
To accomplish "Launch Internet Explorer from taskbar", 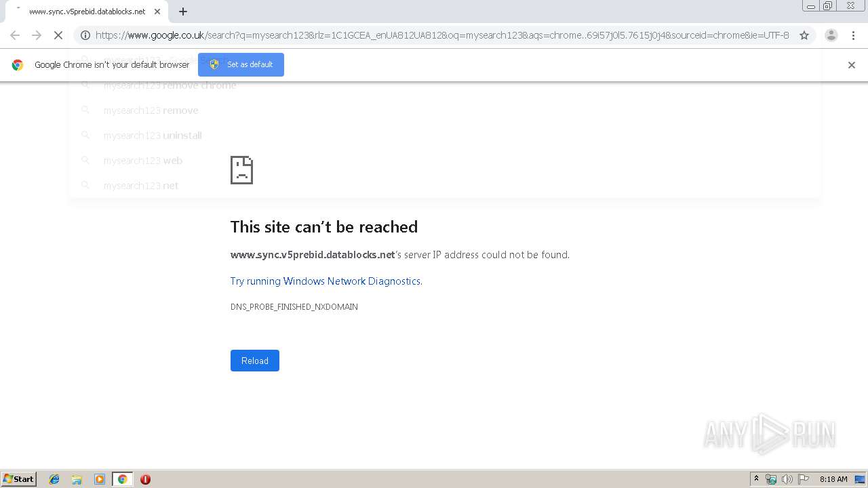I will coord(54,479).
